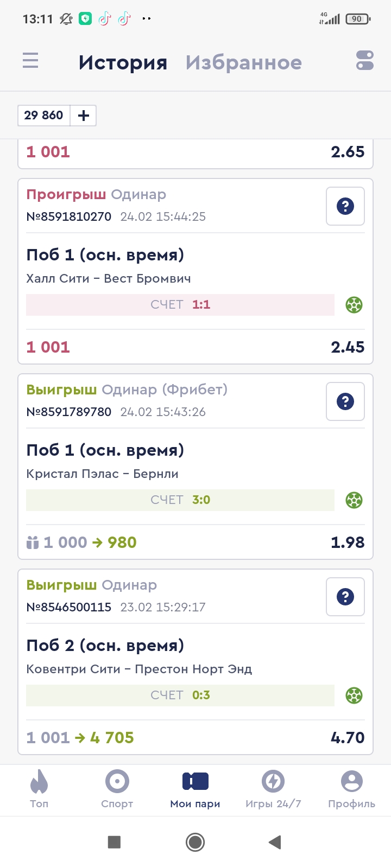Tap football icon for Ковентри Сити match
This screenshot has width=391, height=868.
point(354,695)
